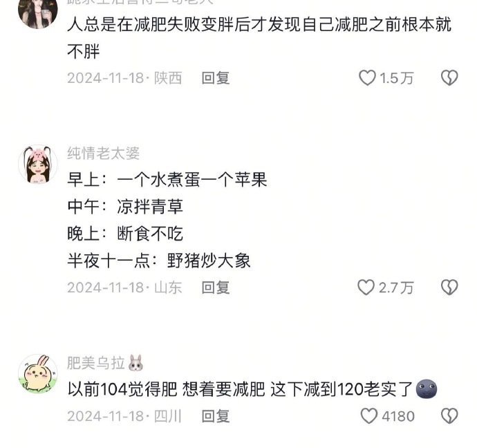Tap the partially visible top username
477x448 pixels.
140,3
